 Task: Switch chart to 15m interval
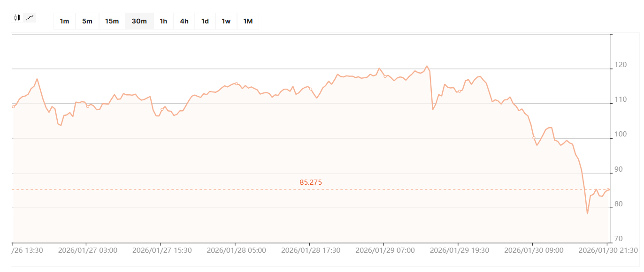tap(112, 21)
